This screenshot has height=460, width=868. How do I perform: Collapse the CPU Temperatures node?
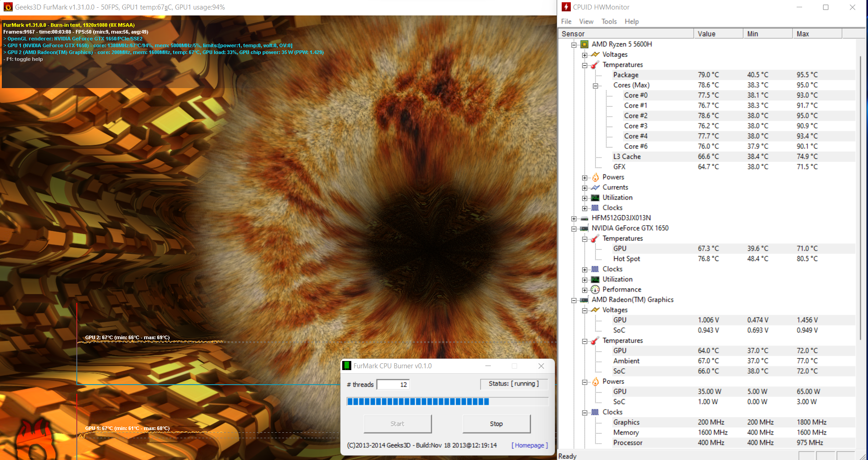coord(585,65)
